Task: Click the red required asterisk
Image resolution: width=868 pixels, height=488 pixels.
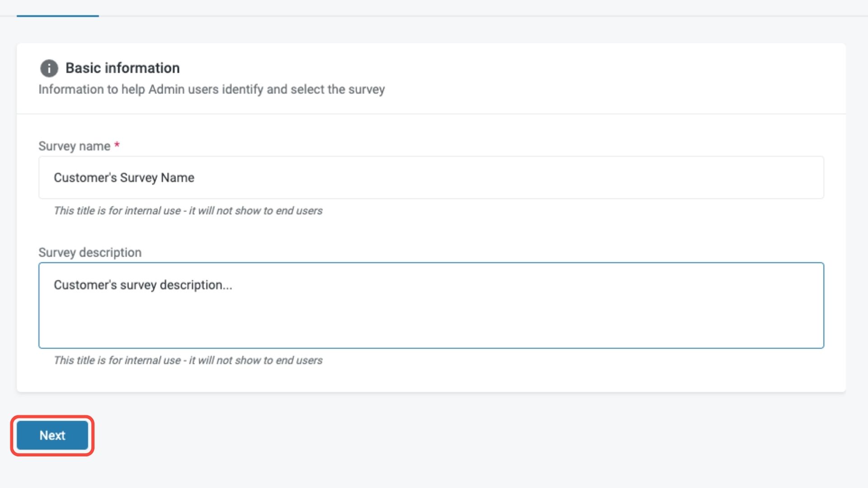Action: [117, 145]
